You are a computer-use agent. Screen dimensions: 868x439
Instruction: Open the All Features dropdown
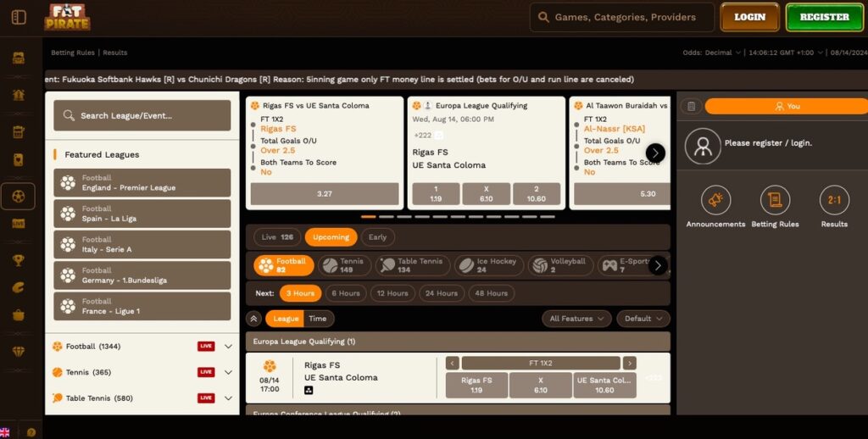click(x=576, y=319)
